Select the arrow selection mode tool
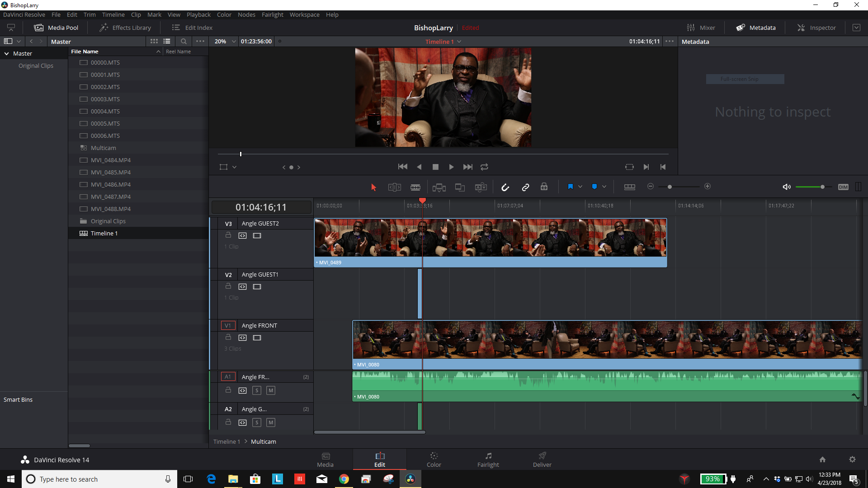The height and width of the screenshot is (488, 868). (373, 187)
